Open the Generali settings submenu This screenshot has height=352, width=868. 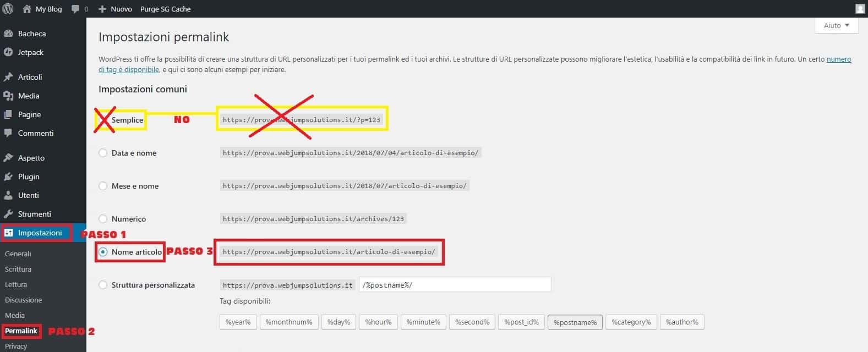tap(18, 254)
